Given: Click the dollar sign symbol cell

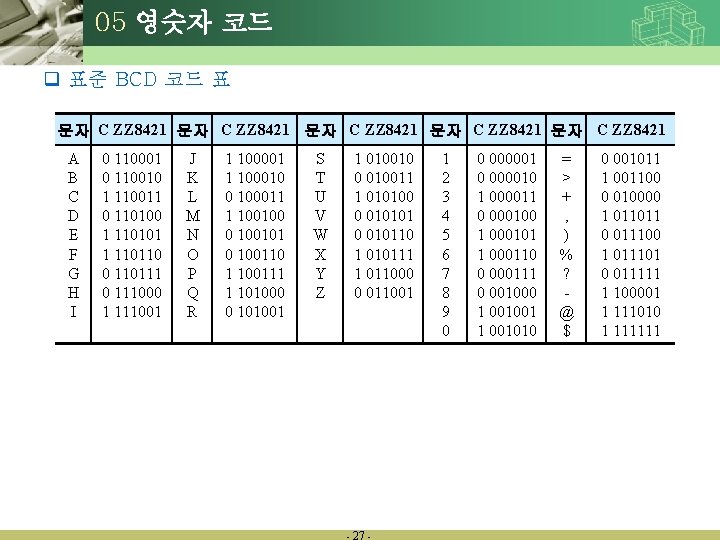Looking at the screenshot, I should pyautogui.click(x=567, y=331).
